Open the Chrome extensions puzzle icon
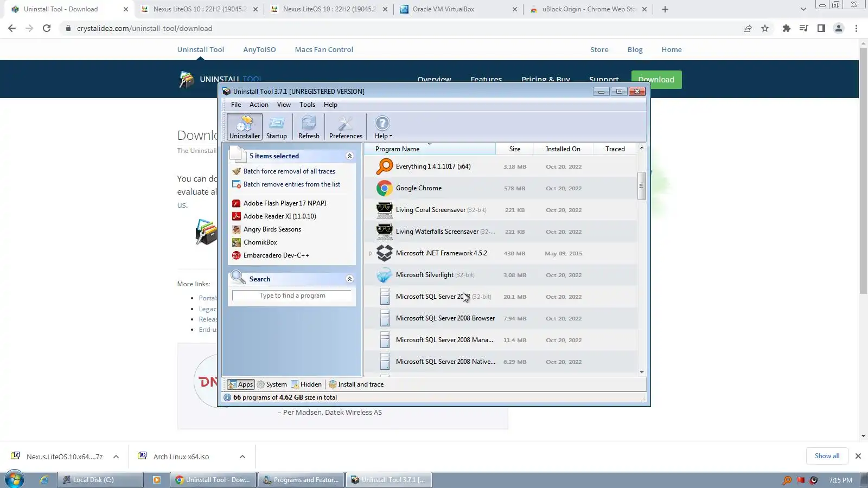Image resolution: width=868 pixels, height=488 pixels. pos(786,28)
